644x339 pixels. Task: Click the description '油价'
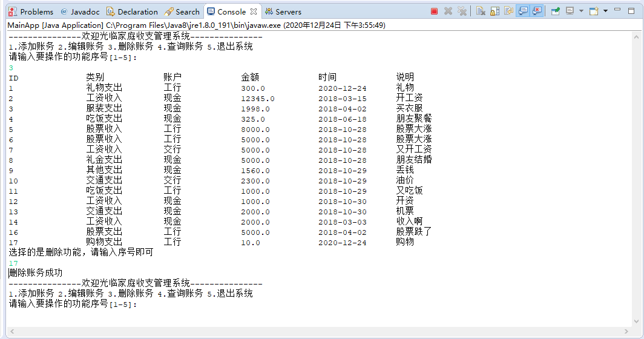coord(405,180)
